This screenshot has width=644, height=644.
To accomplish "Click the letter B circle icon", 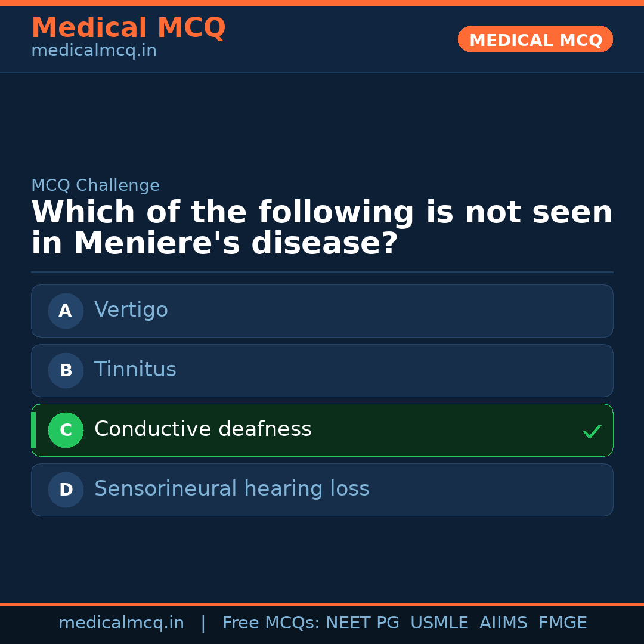I will 66,370.
